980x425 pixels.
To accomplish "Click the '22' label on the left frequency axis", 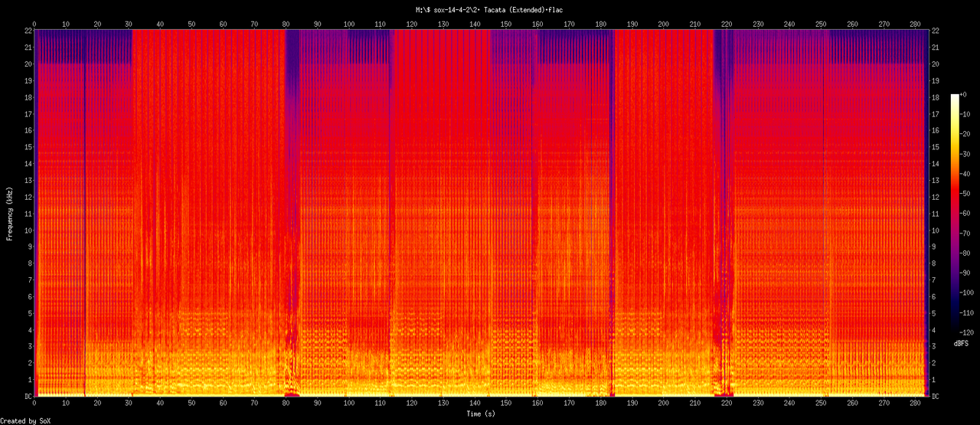I will click(28, 31).
